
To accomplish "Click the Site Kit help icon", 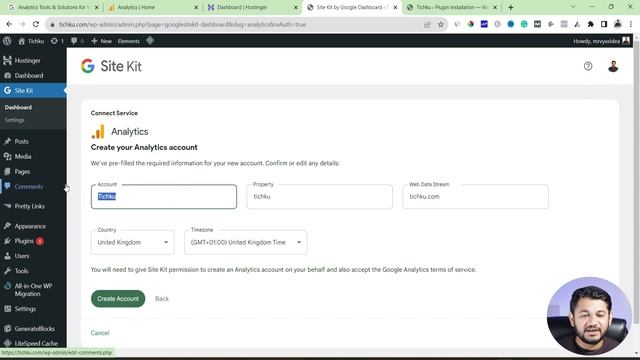I will click(588, 66).
